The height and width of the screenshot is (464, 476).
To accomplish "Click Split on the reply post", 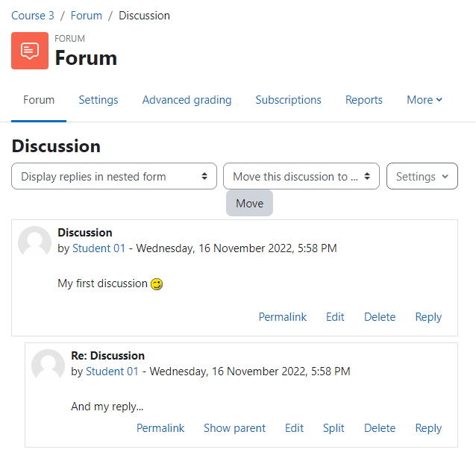I will tap(333, 428).
